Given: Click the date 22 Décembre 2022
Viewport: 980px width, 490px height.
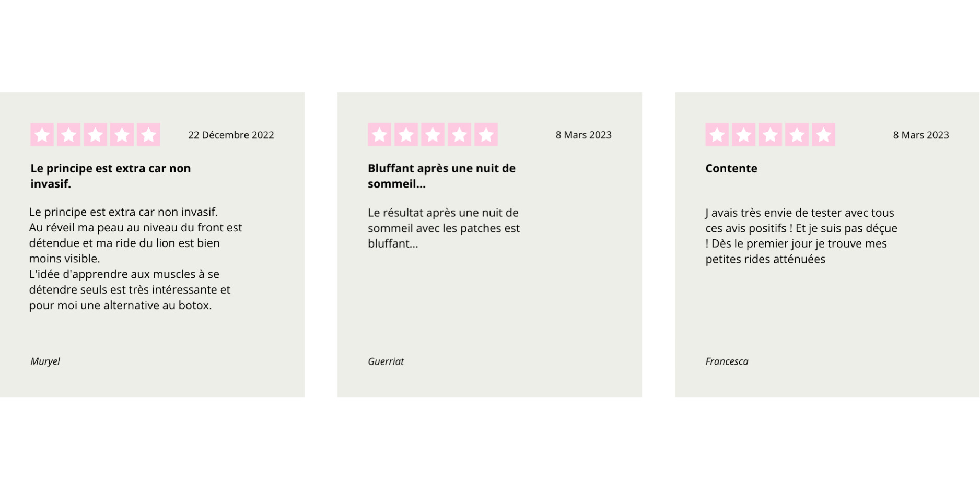Looking at the screenshot, I should pos(231,135).
